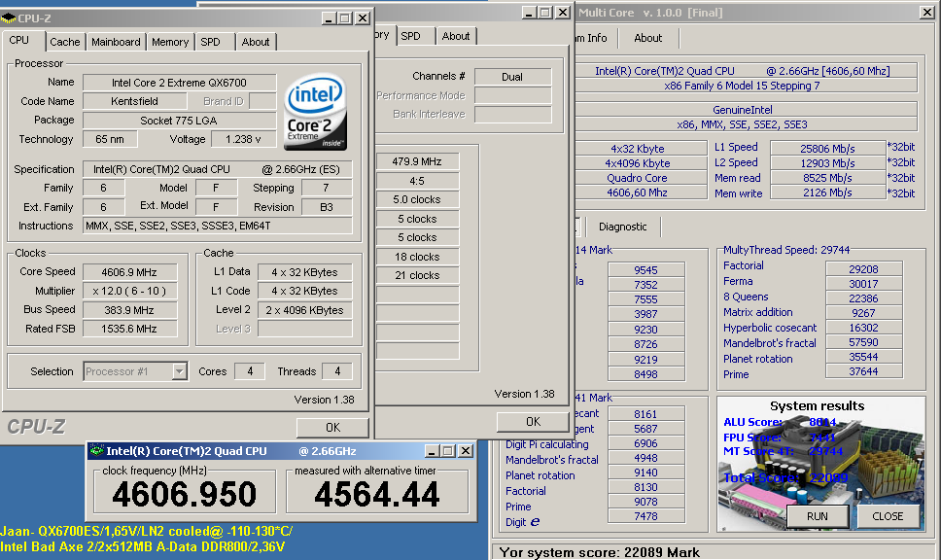
Task: Click the '18 clocks' timing value
Action: pyautogui.click(x=417, y=257)
